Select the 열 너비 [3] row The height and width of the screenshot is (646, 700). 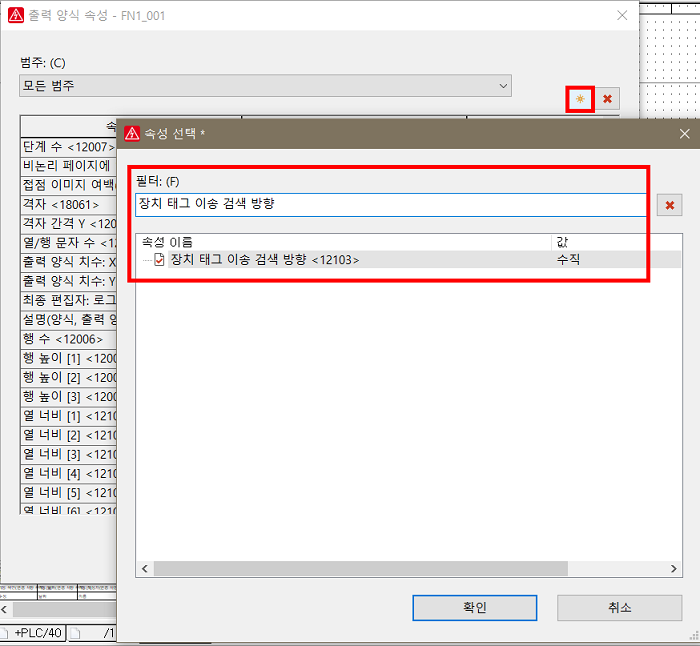point(69,454)
